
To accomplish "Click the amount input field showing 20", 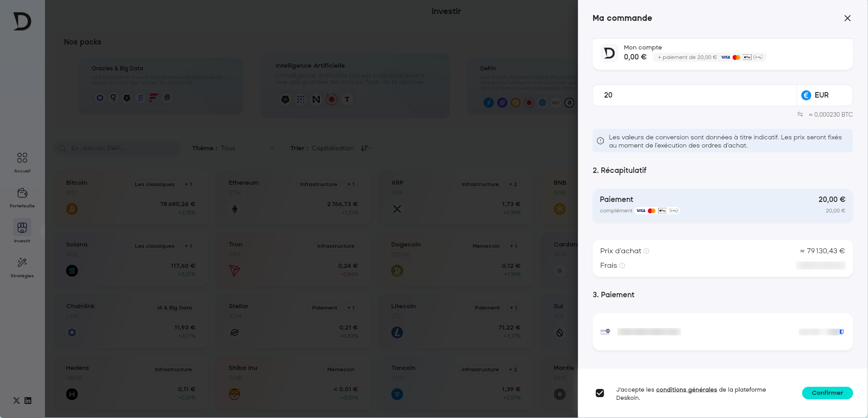I will pos(694,95).
